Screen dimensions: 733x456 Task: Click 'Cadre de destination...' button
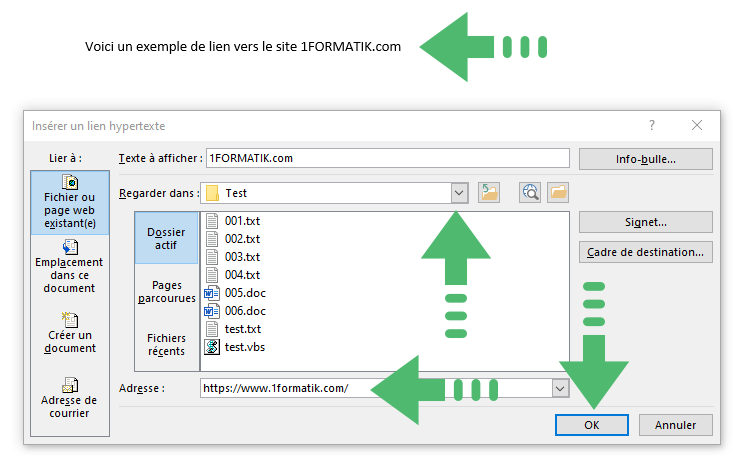[646, 252]
